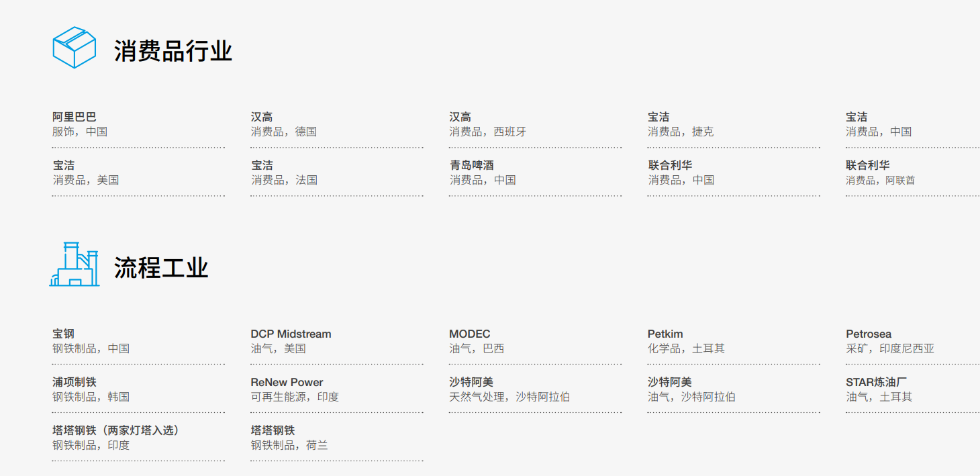Select 宝洁 entry for 捷克
Viewport: 980px width, 476px height.
tap(658, 117)
